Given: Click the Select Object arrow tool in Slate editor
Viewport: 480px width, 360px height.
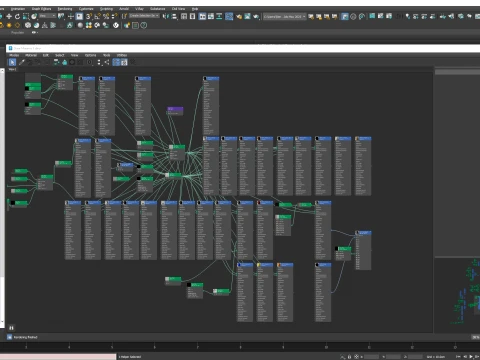Looking at the screenshot, I should pyautogui.click(x=12, y=62).
